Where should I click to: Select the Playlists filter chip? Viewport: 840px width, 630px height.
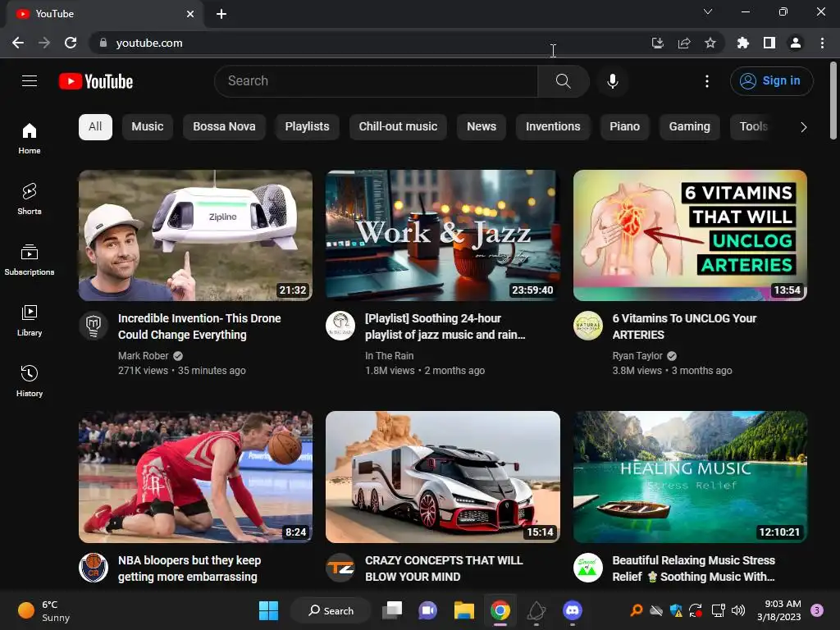point(307,127)
